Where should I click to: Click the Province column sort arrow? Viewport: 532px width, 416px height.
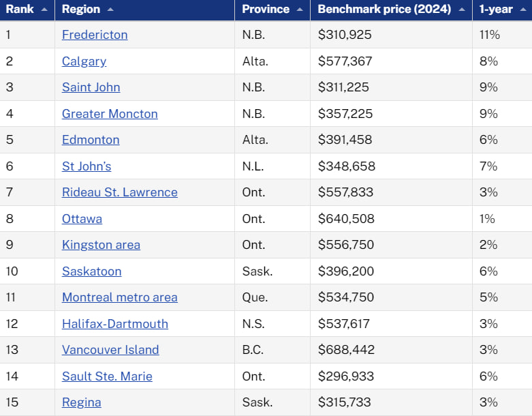pyautogui.click(x=300, y=10)
